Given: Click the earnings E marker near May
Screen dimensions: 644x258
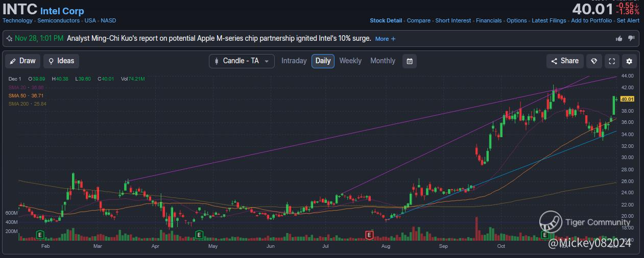Looking at the screenshot, I should [x=199, y=235].
